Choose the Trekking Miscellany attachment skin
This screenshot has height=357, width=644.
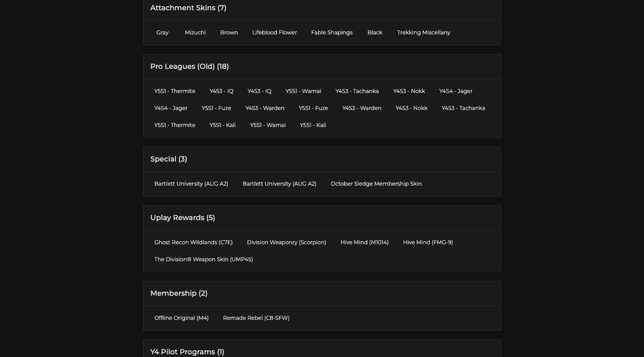423,33
